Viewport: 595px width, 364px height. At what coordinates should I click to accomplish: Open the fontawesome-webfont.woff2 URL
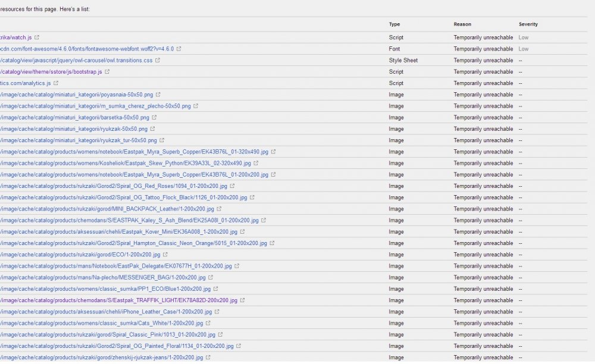tap(87, 49)
